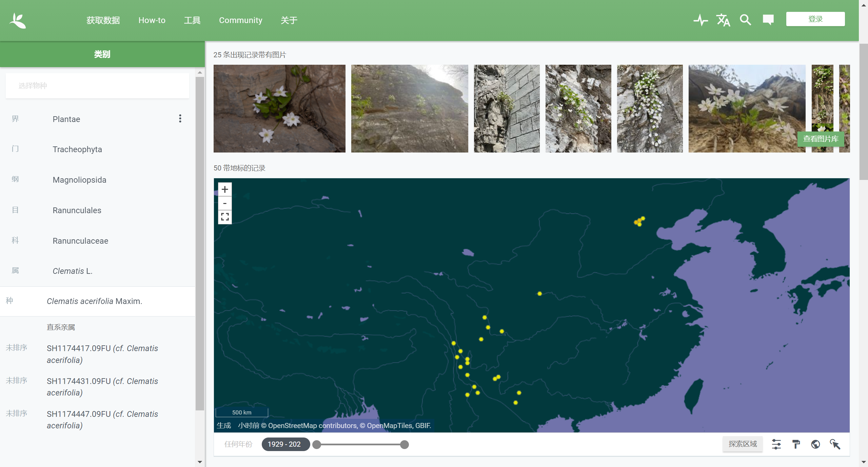The height and width of the screenshot is (467, 868).
Task: Click the right year range slider handle
Action: [404, 445]
